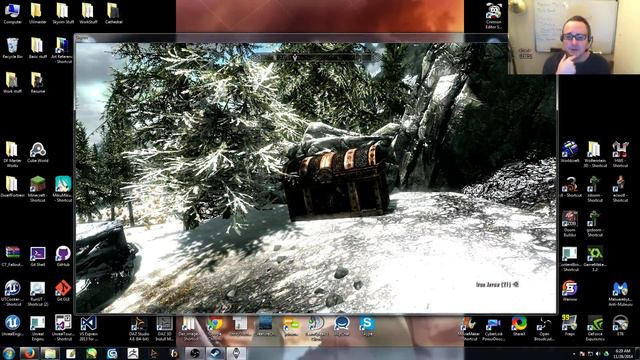Open the Crimson Editor desktop icon
Screen dimensions: 640x360
493,16
